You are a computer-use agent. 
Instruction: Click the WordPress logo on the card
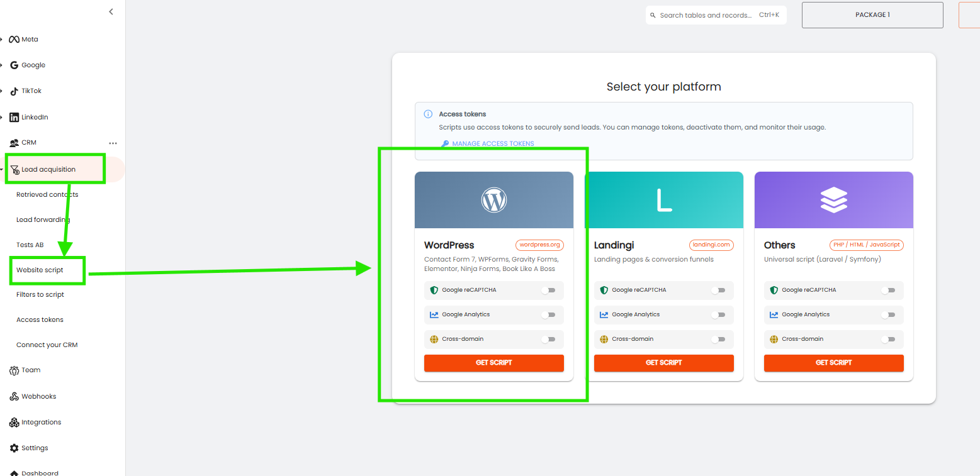click(x=493, y=200)
